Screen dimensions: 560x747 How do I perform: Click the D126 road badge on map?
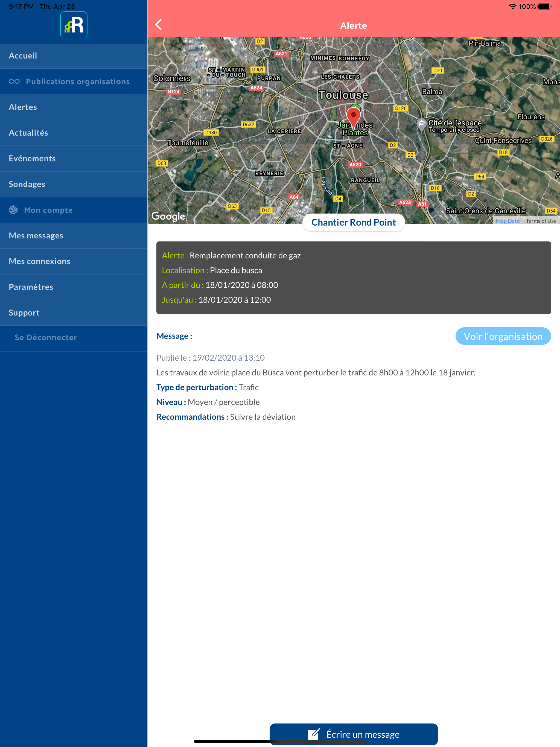point(401,108)
